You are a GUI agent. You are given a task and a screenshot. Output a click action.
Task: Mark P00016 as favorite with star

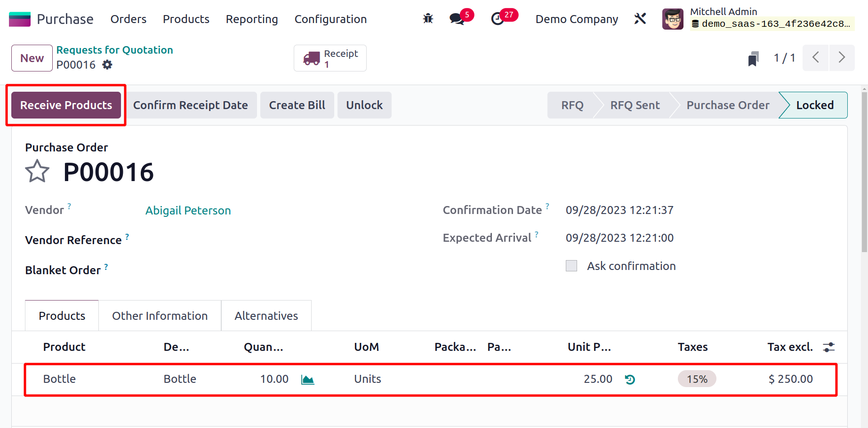[x=37, y=171]
